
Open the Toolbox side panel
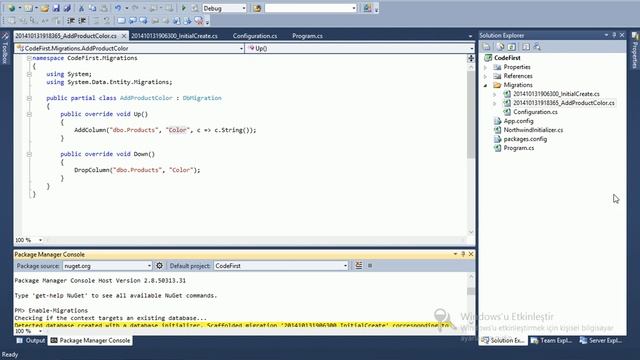tap(5, 48)
